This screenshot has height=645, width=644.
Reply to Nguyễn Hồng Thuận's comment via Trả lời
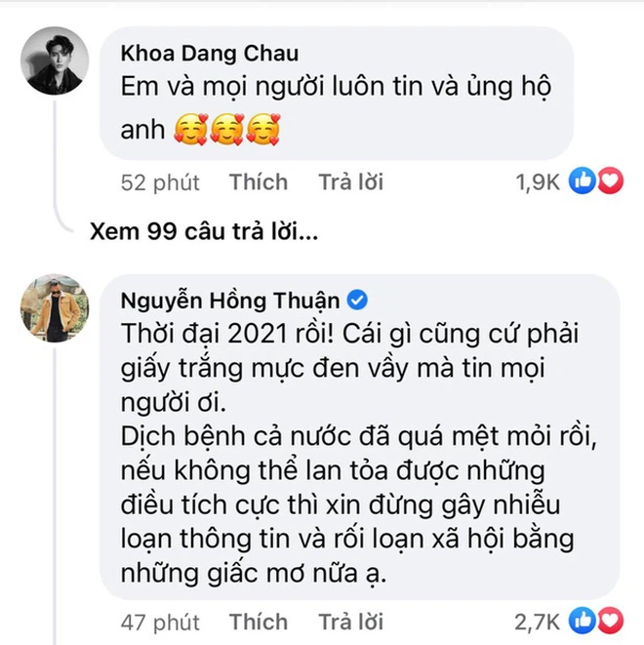tap(350, 622)
